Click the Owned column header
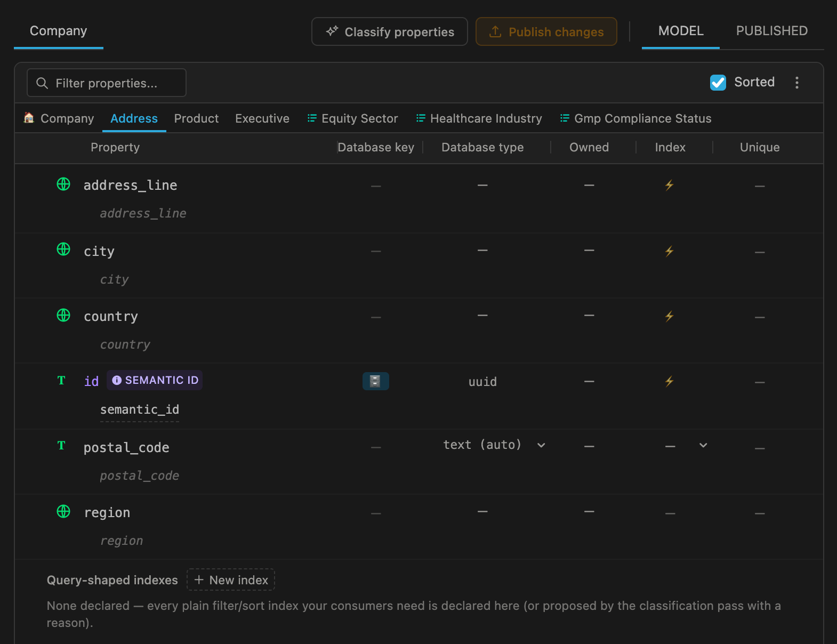837x644 pixels. [589, 147]
